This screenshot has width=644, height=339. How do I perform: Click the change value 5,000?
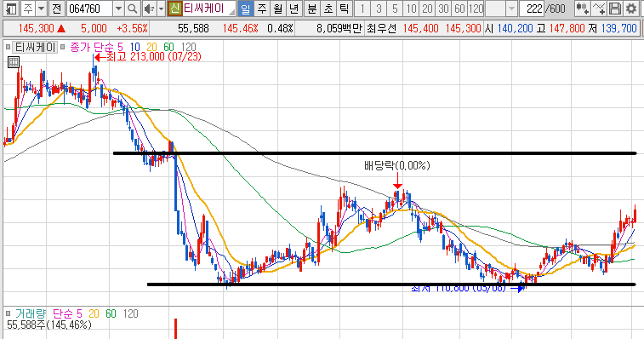94,28
